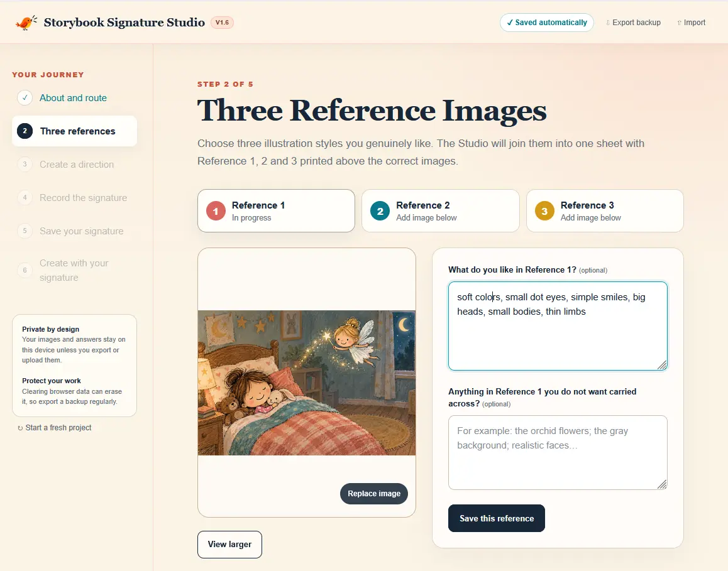Screen dimensions: 728x571
Task: Click the number 2 badge in journey sidebar
Action: [25, 131]
